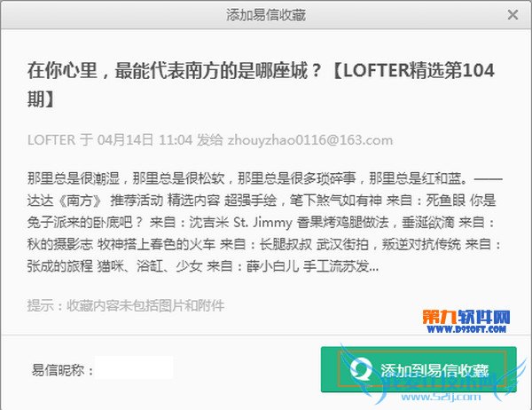Screen dimensions: 532x410
Task: Click the first body line starting 那里总是很潮湿
Action: [x=264, y=178]
